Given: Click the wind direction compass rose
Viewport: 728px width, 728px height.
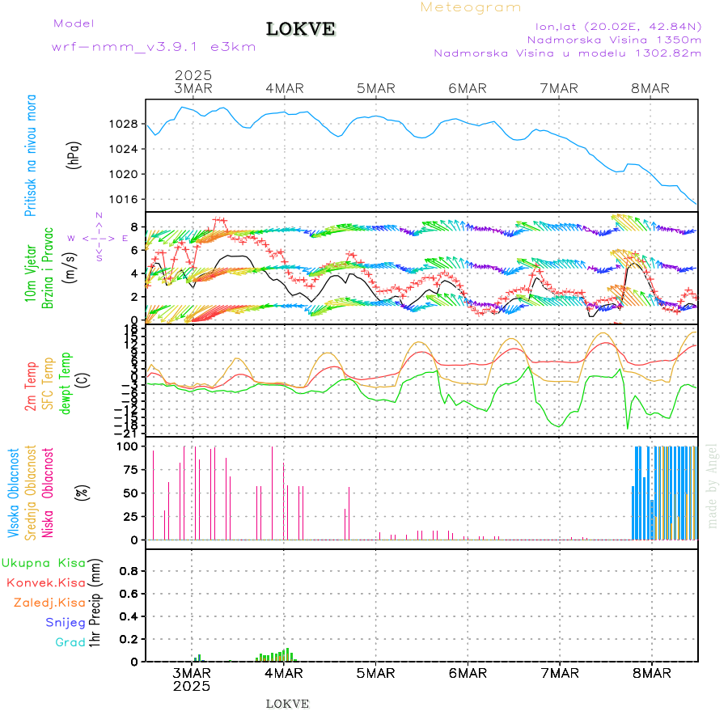Looking at the screenshot, I should coord(99,238).
